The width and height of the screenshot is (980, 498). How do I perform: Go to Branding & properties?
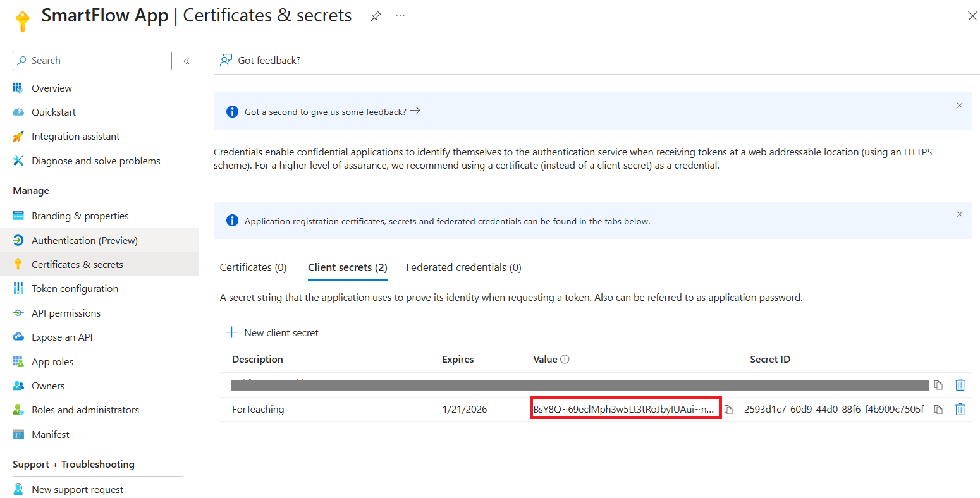pos(80,216)
